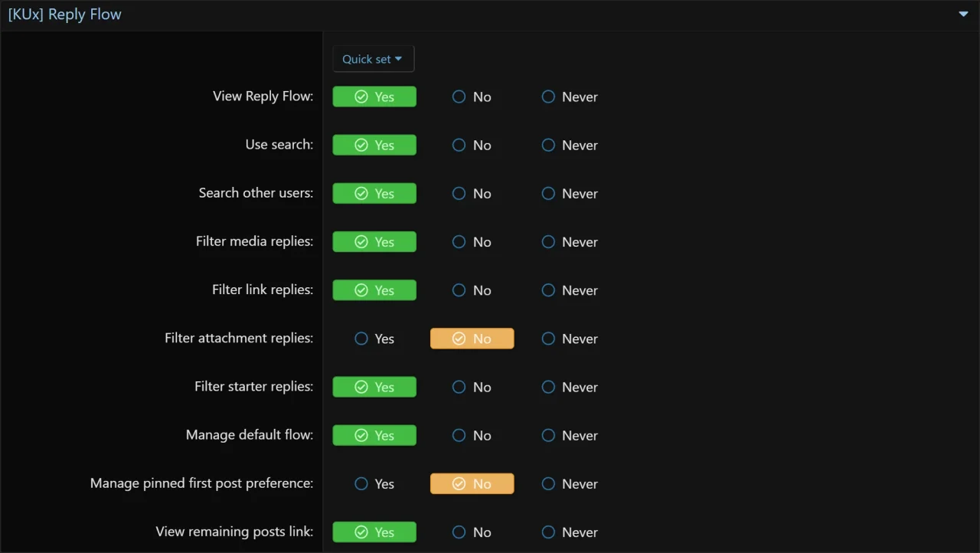This screenshot has height=553, width=980.
Task: Select Never for Filter media replies
Action: 570,241
